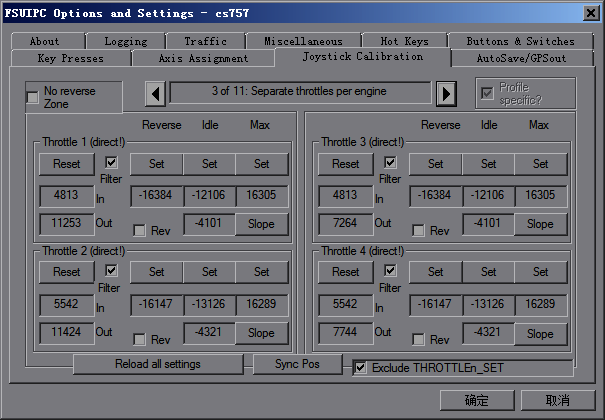Open the Traffic tab
605x420 pixels.
click(205, 41)
